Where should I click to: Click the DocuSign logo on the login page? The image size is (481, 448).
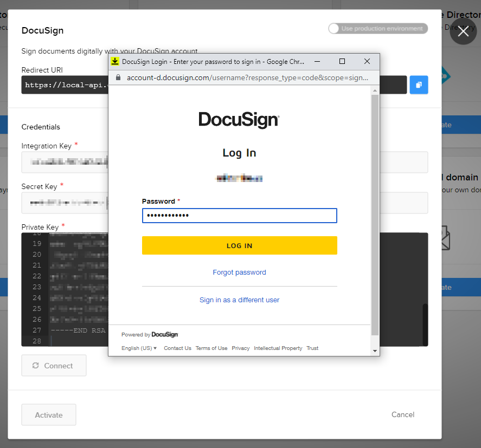tap(239, 120)
